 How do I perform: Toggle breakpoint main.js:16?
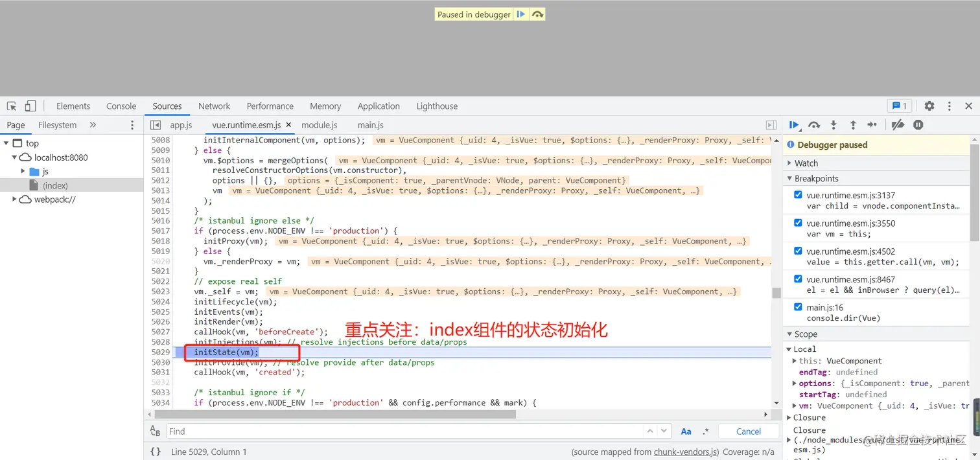pyautogui.click(x=798, y=306)
